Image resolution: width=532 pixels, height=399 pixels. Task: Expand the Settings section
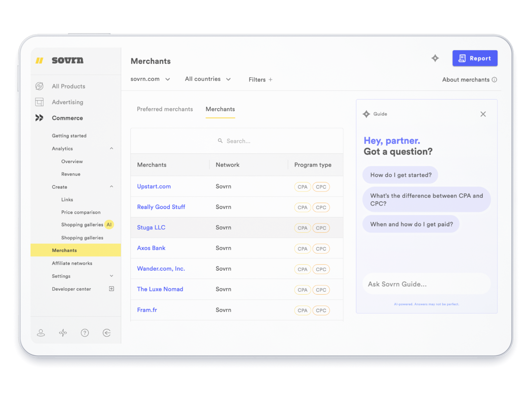click(111, 276)
